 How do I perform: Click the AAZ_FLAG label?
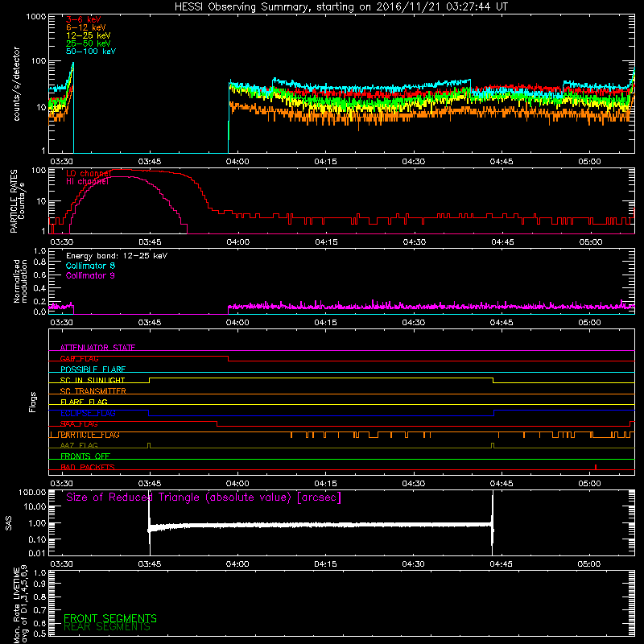(79, 445)
